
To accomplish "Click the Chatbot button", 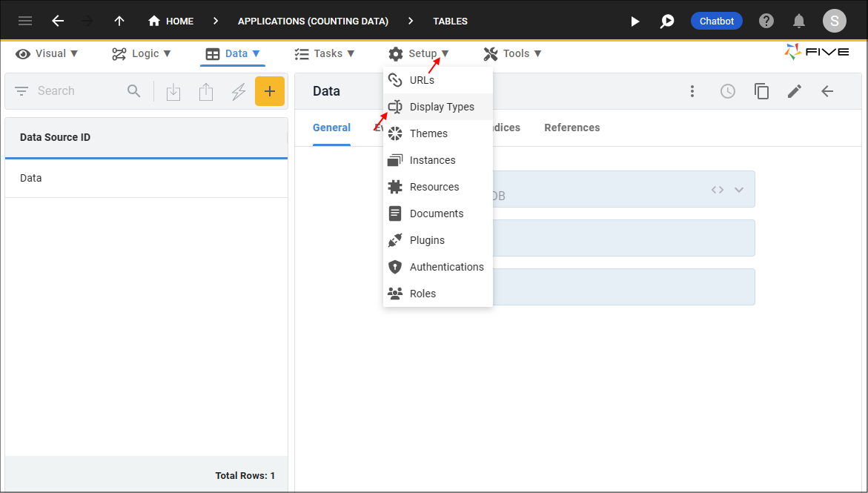I will (x=716, y=21).
